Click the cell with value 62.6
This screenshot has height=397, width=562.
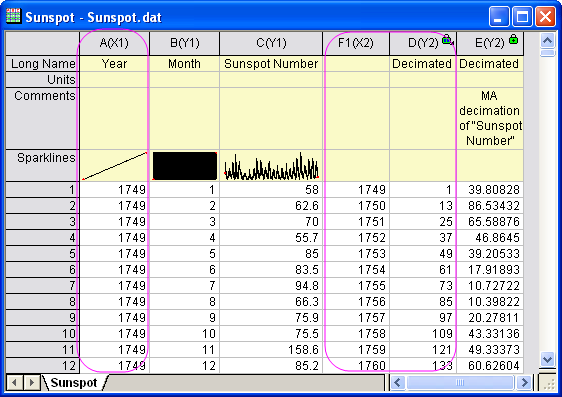coord(271,206)
